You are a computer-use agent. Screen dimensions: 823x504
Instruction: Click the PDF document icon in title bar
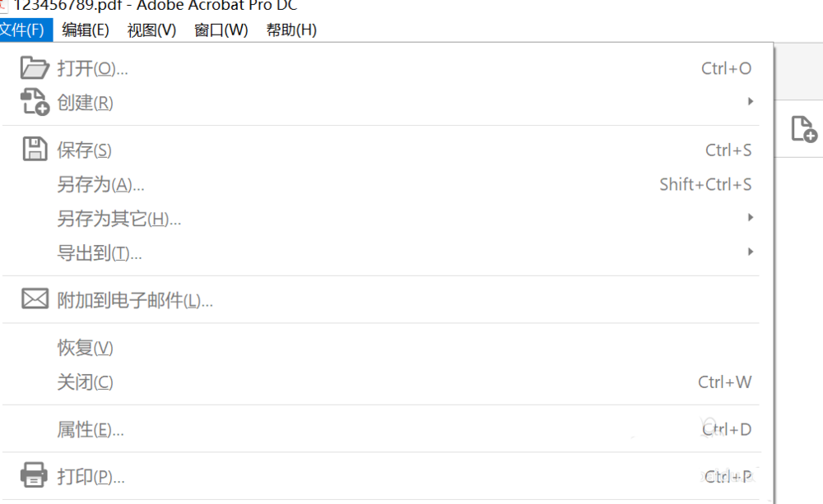pyautogui.click(x=4, y=5)
